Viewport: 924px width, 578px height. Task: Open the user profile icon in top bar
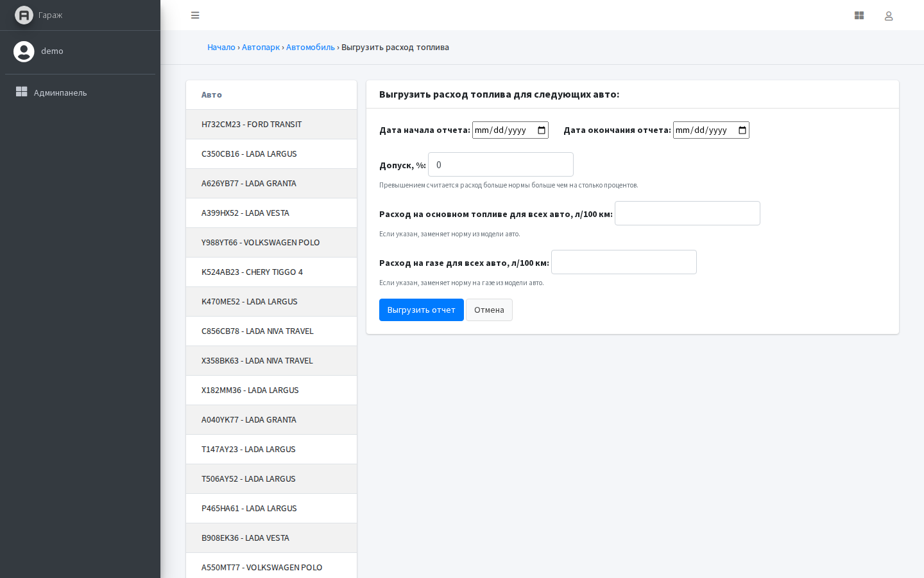[889, 16]
